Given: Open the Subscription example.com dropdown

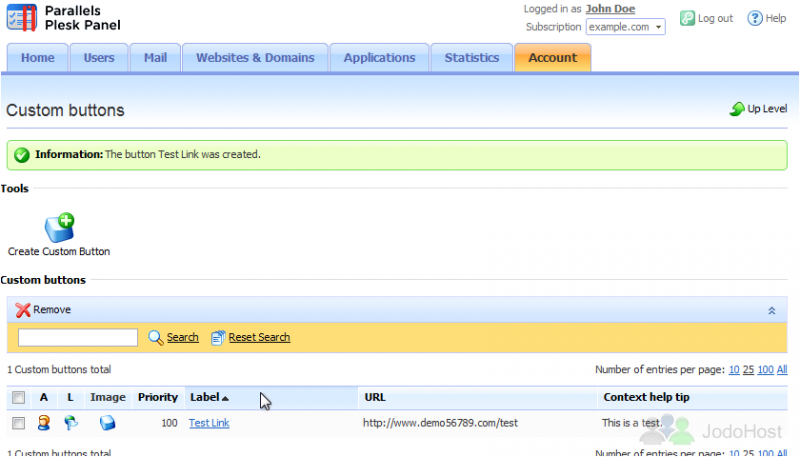Looking at the screenshot, I should coord(626,27).
